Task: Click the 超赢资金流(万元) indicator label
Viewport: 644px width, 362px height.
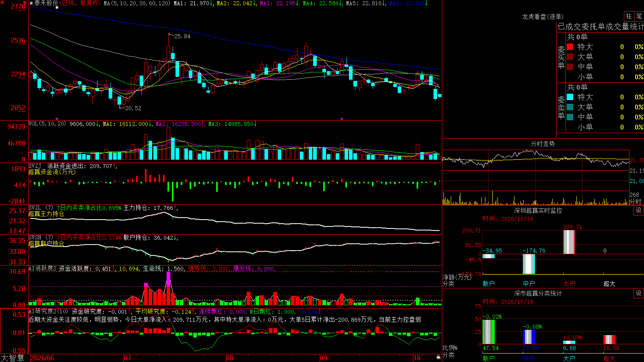Action: click(52, 172)
